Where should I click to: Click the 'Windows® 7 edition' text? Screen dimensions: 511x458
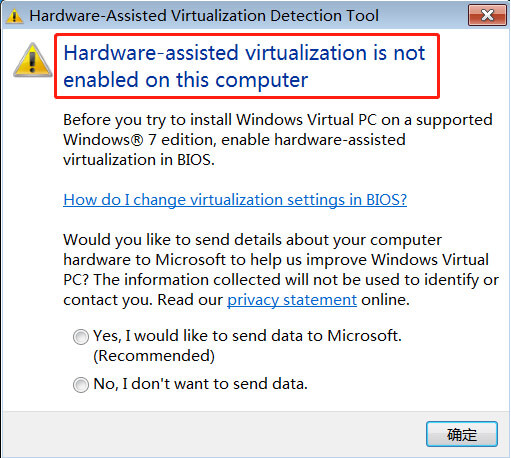(x=138, y=140)
